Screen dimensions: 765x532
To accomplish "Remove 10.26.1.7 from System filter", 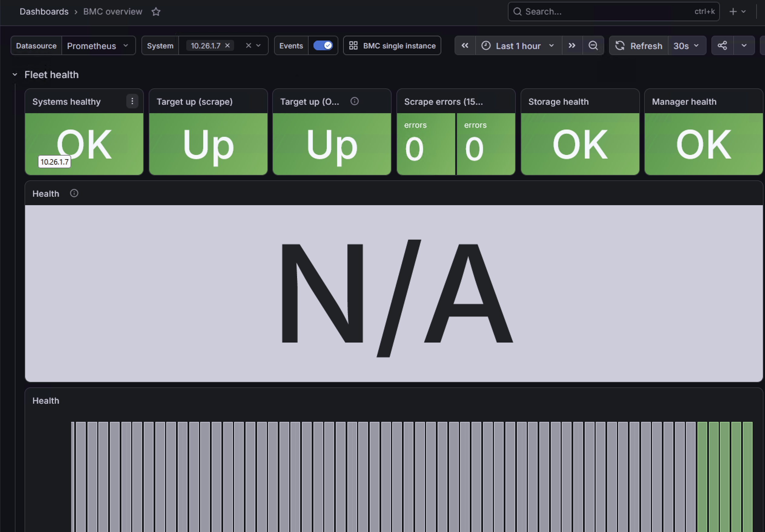I will point(227,46).
